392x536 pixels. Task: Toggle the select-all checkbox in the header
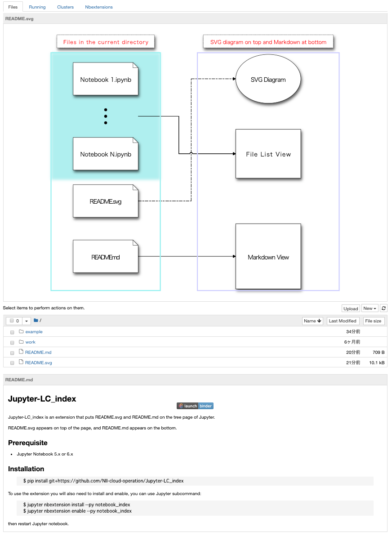tap(12, 321)
